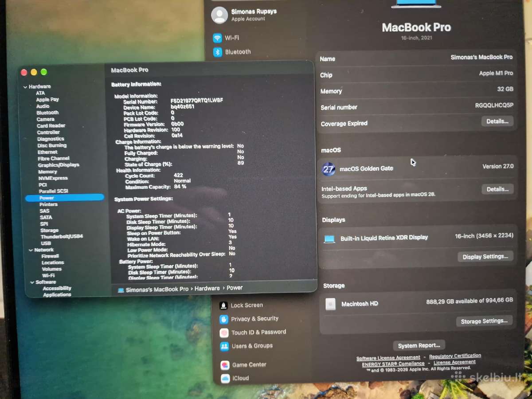
Task: Open the iCloud icon in the sidebar
Action: (226, 379)
